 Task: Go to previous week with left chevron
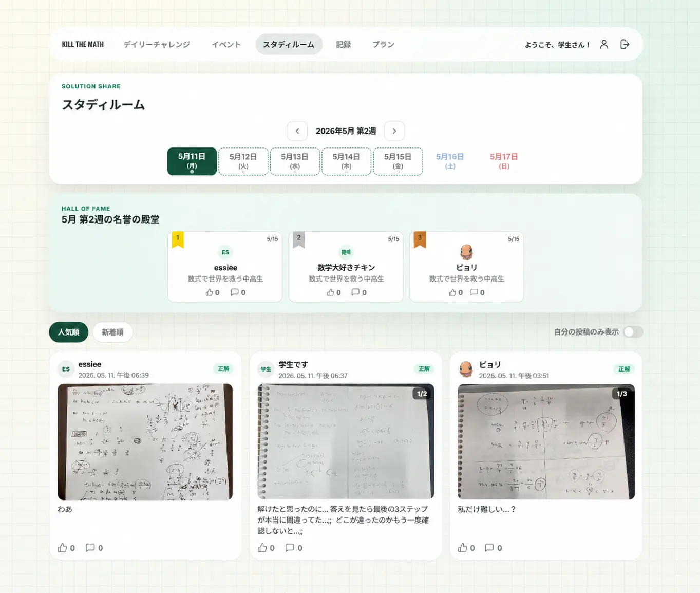tap(297, 131)
